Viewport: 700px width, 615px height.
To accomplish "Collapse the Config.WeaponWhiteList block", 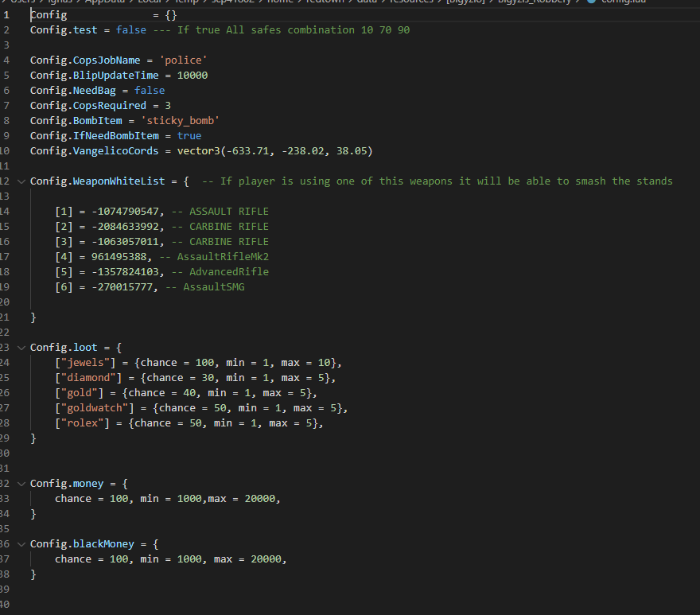I will [21, 181].
